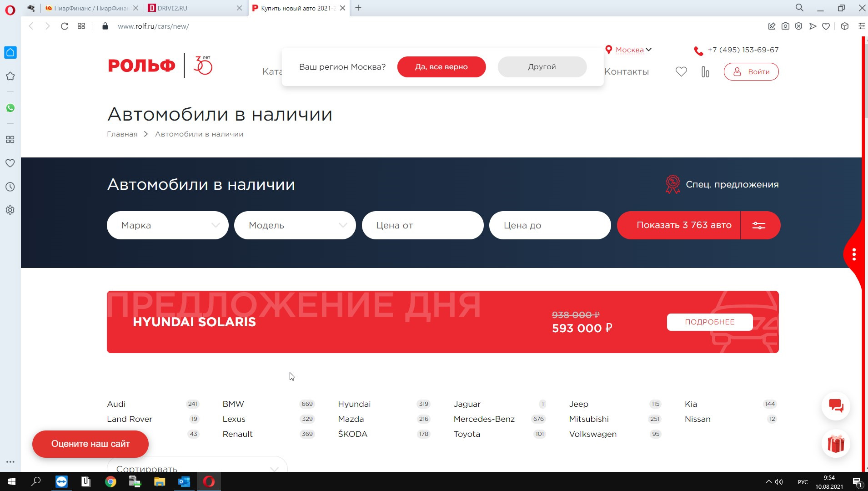Image resolution: width=868 pixels, height=491 pixels.
Task: Go to Главная breadcrumb
Action: 122,134
